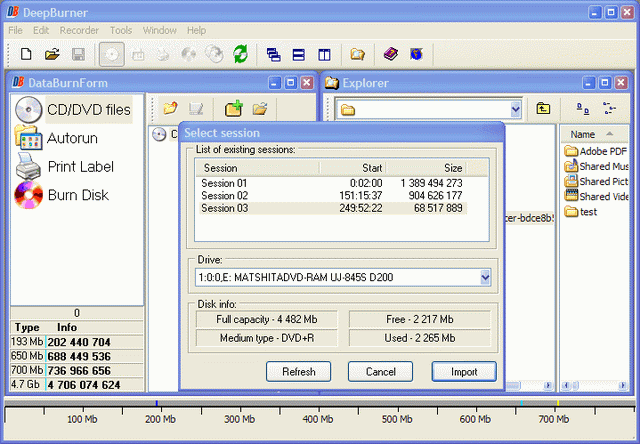
Task: Open Print Label in the sidebar
Action: 80,167
